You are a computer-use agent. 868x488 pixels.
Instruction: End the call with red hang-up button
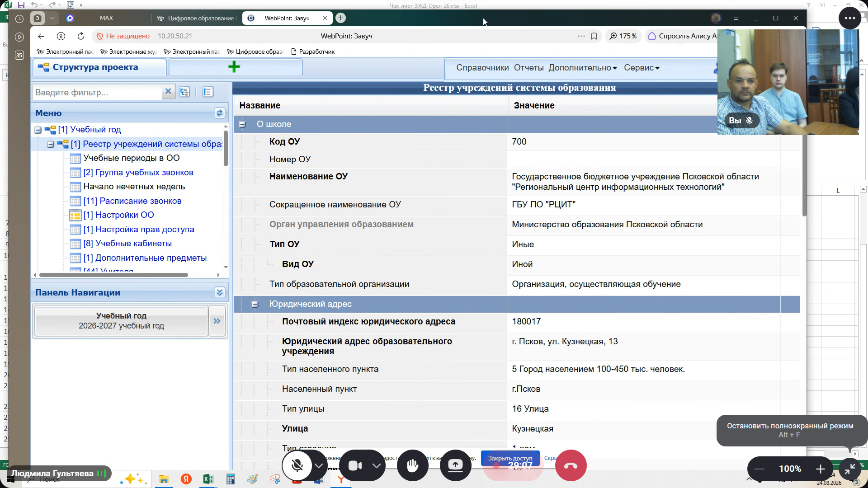(571, 465)
